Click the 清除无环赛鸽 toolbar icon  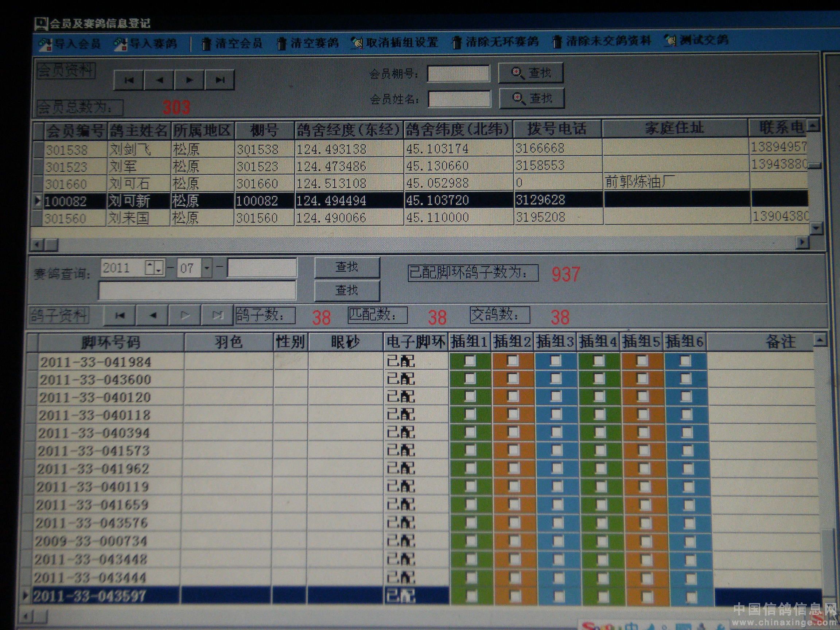click(x=457, y=42)
